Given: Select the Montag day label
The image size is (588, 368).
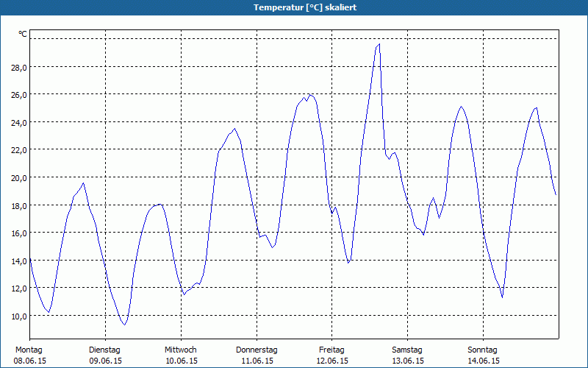Looking at the screenshot, I should click(29, 350).
